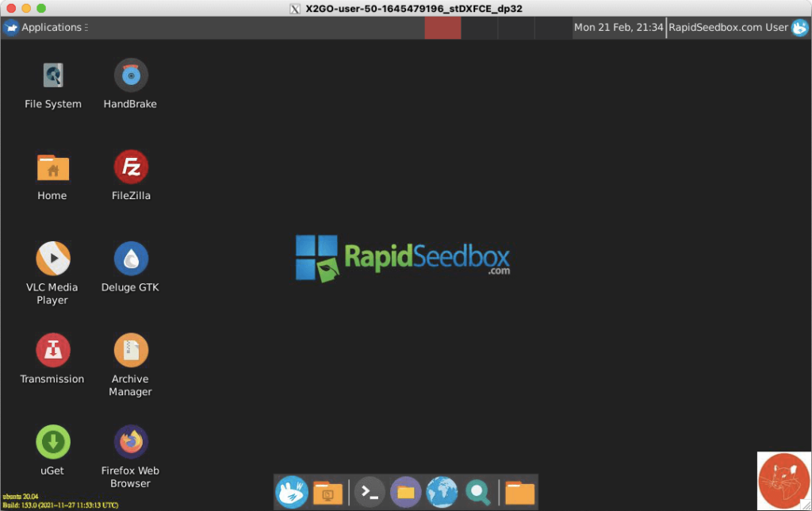Click the uGet download manager icon

tap(53, 442)
